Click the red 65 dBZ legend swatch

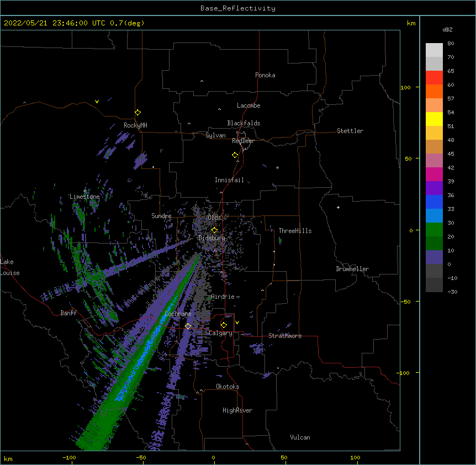434,78
